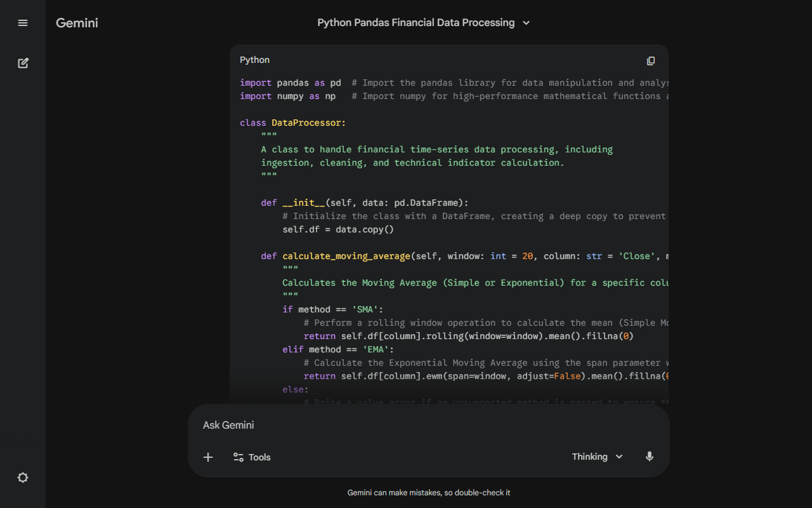Viewport: 812px width, 508px height.
Task: Click the "# Calculate the Exponential Moving Average" comment
Action: 486,363
